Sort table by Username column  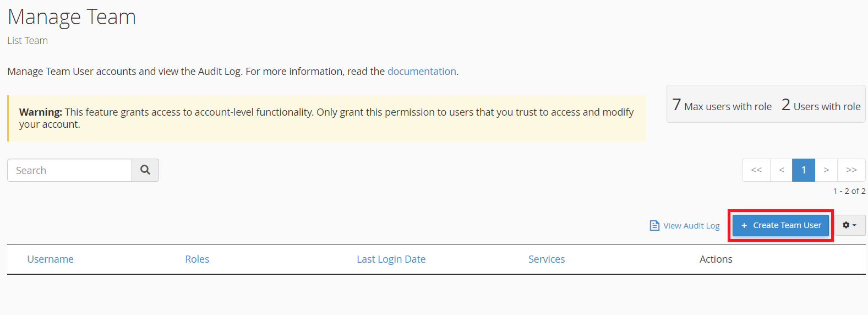pos(50,259)
